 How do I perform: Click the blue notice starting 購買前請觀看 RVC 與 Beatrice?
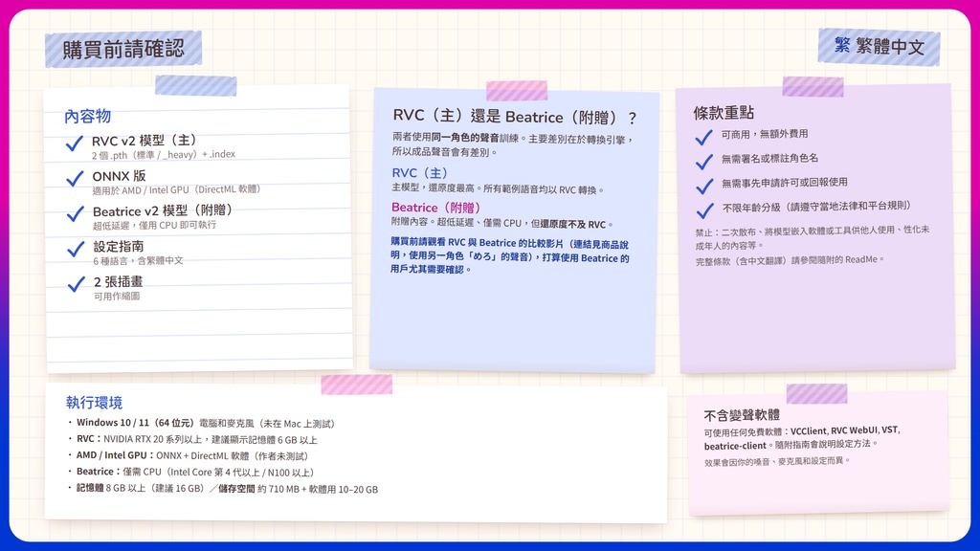pyautogui.click(x=510, y=256)
